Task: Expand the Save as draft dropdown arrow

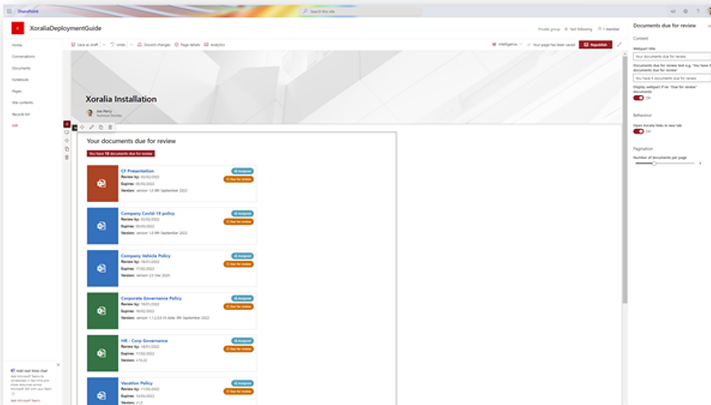Action: coord(104,45)
